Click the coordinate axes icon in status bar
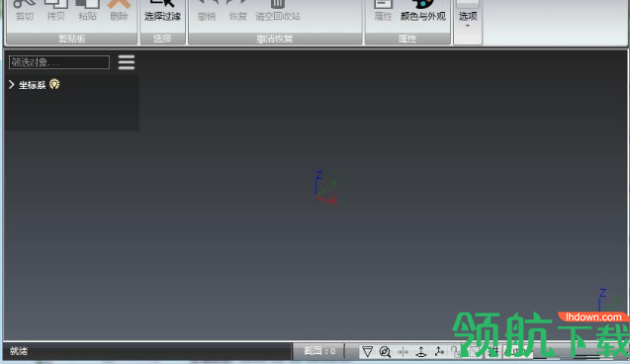630x364 pixels. point(439,351)
